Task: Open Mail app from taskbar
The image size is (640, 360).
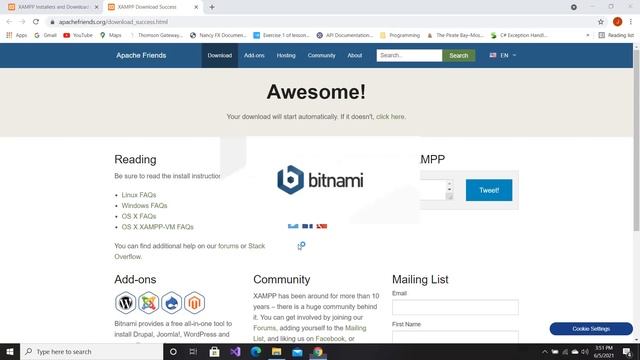Action: click(x=297, y=351)
